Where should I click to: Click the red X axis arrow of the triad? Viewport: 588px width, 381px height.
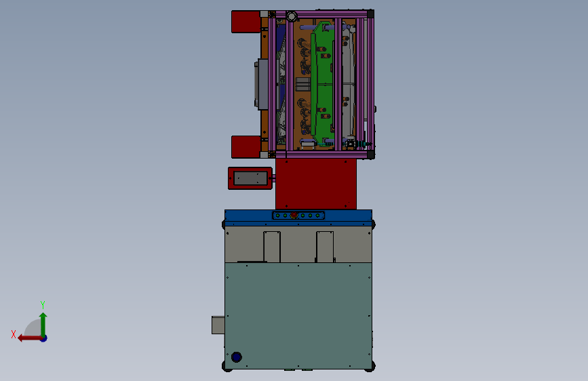(30, 338)
